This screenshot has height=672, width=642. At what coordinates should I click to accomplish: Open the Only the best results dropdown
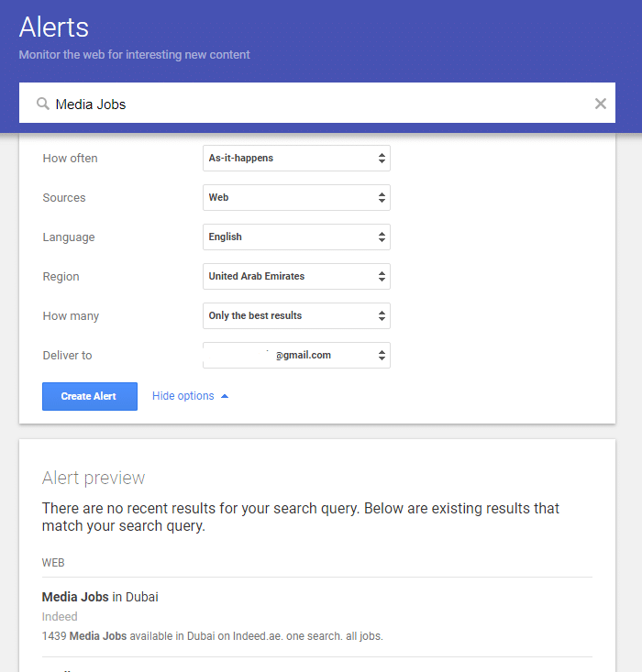tap(296, 315)
